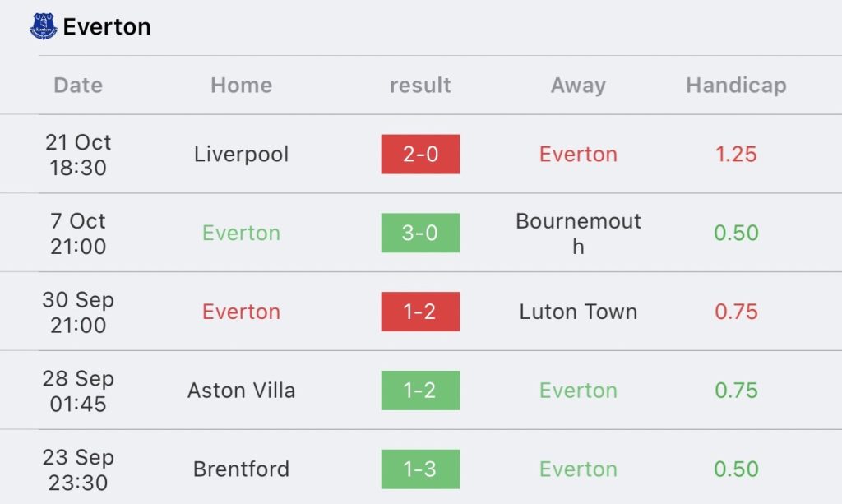Click the red 1-2 Luton Town score
This screenshot has height=504, width=842.
coord(420,312)
